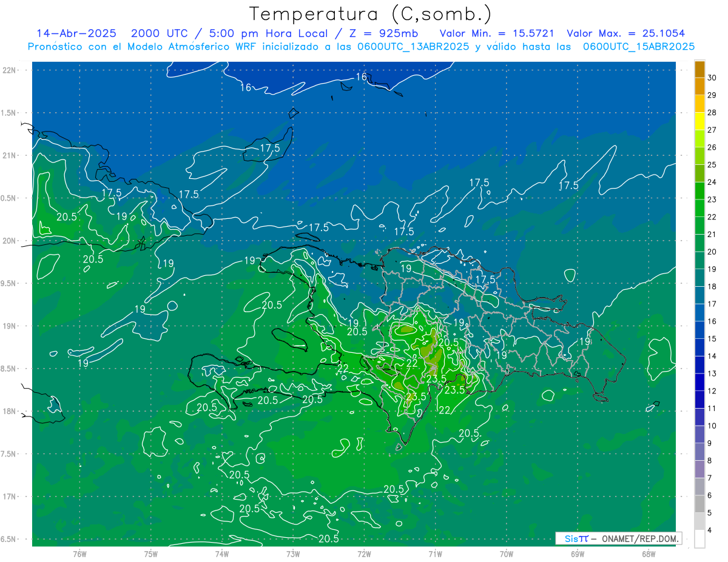Click the colorbar segment between 12 and 13
The width and height of the screenshot is (728, 562).
(699, 382)
